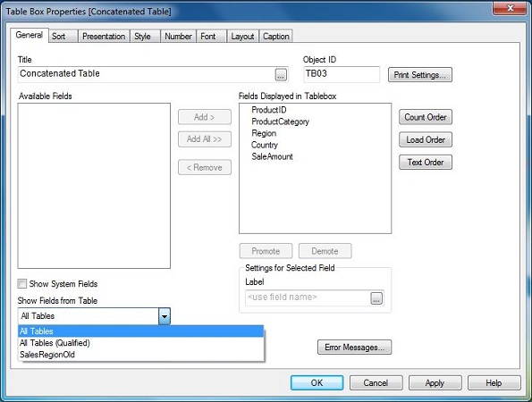
Task: Click the Text Order button
Action: click(x=426, y=163)
